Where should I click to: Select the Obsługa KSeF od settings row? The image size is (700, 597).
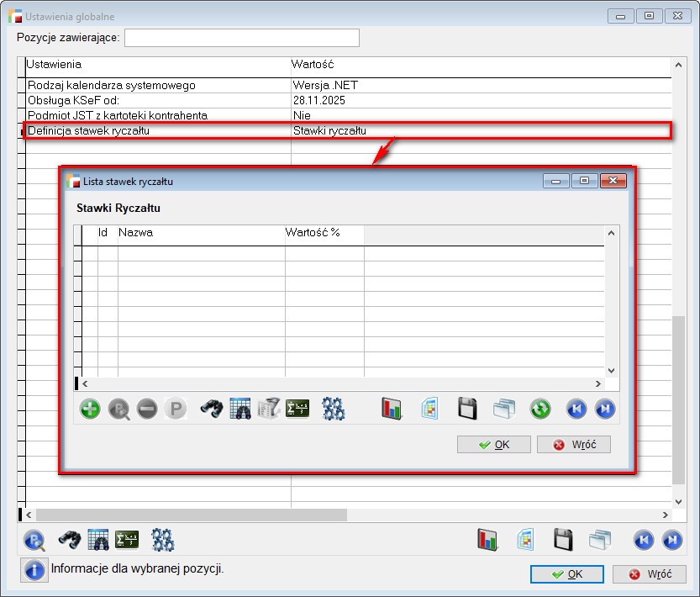[158, 100]
